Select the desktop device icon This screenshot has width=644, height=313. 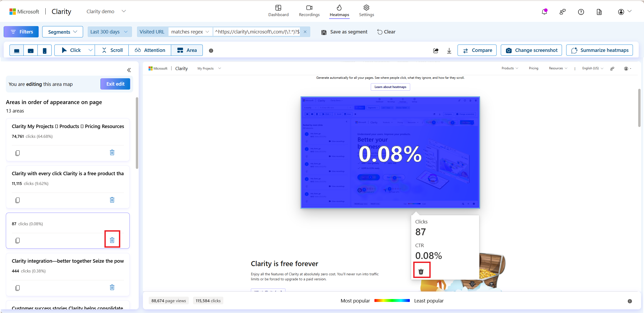(x=17, y=50)
